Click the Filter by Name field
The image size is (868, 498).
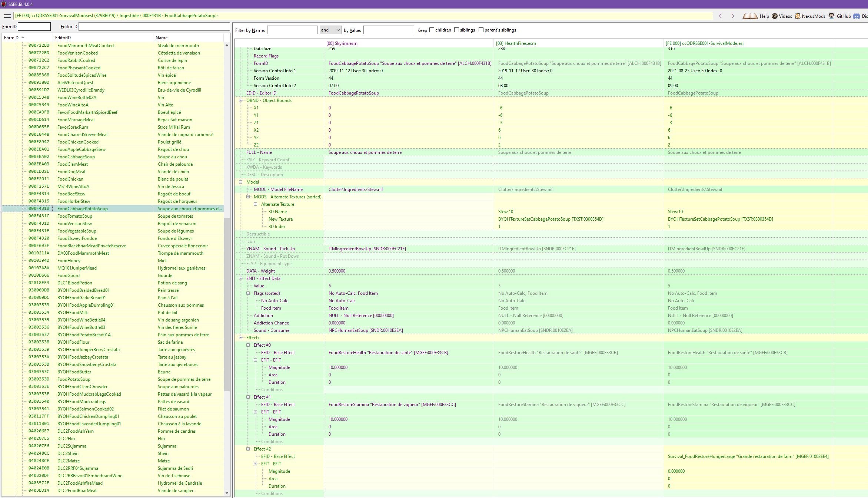(292, 30)
